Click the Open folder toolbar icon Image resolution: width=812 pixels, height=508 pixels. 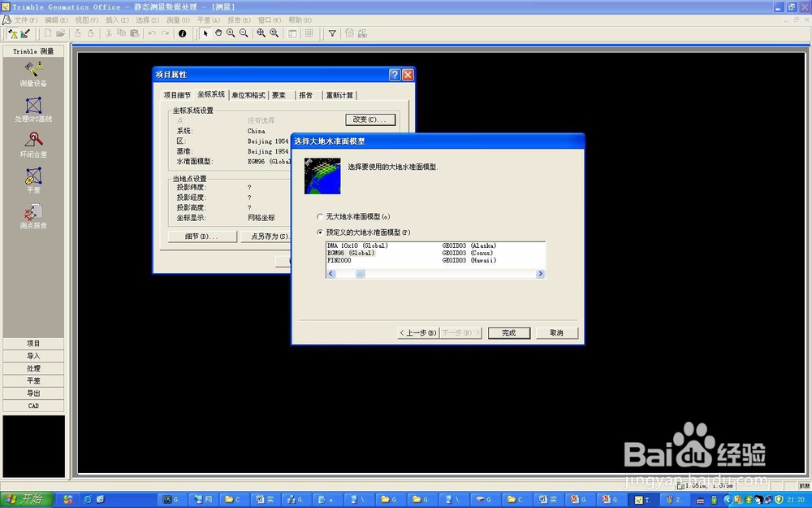[61, 33]
